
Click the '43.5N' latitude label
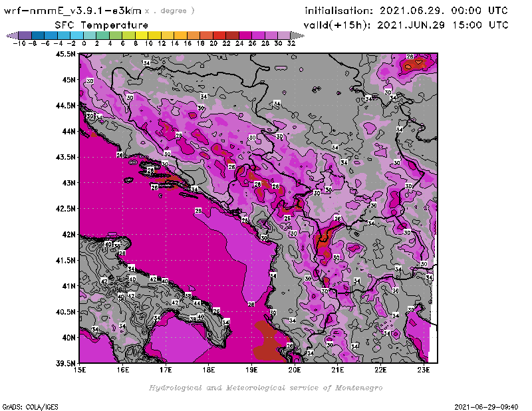tap(65, 157)
